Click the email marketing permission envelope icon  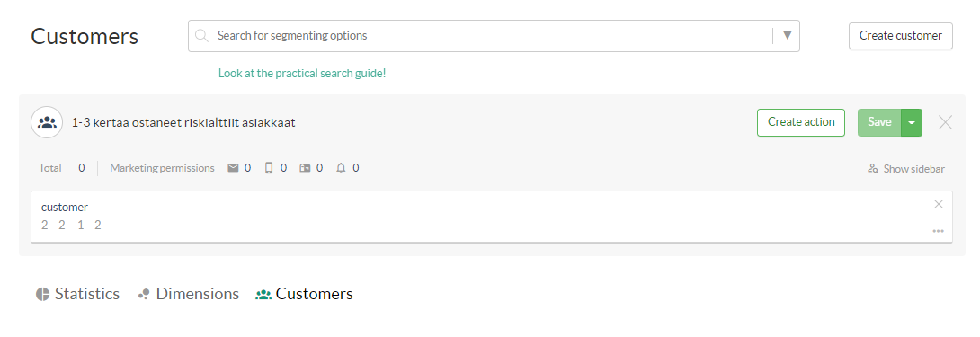point(233,167)
